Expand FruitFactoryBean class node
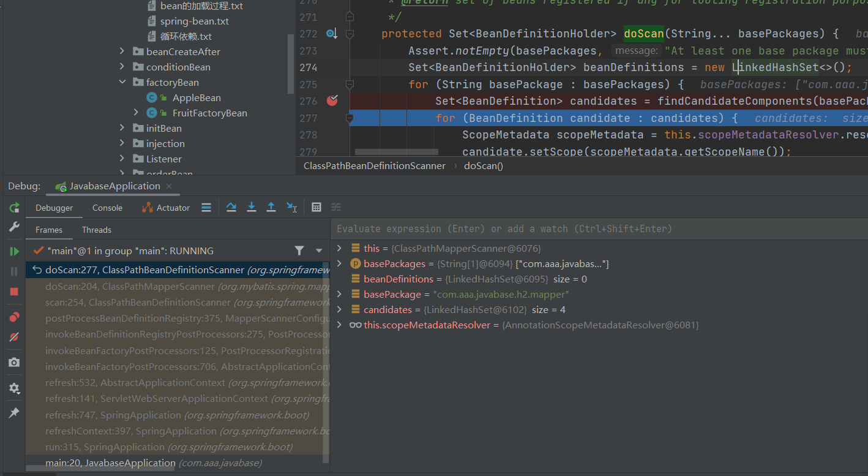868x476 pixels. (x=137, y=113)
